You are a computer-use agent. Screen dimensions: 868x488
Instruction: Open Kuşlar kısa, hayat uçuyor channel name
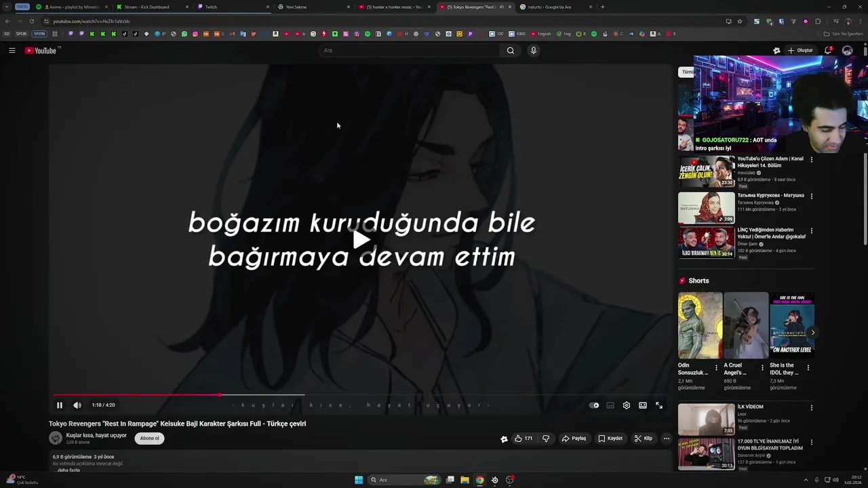pyautogui.click(x=96, y=435)
